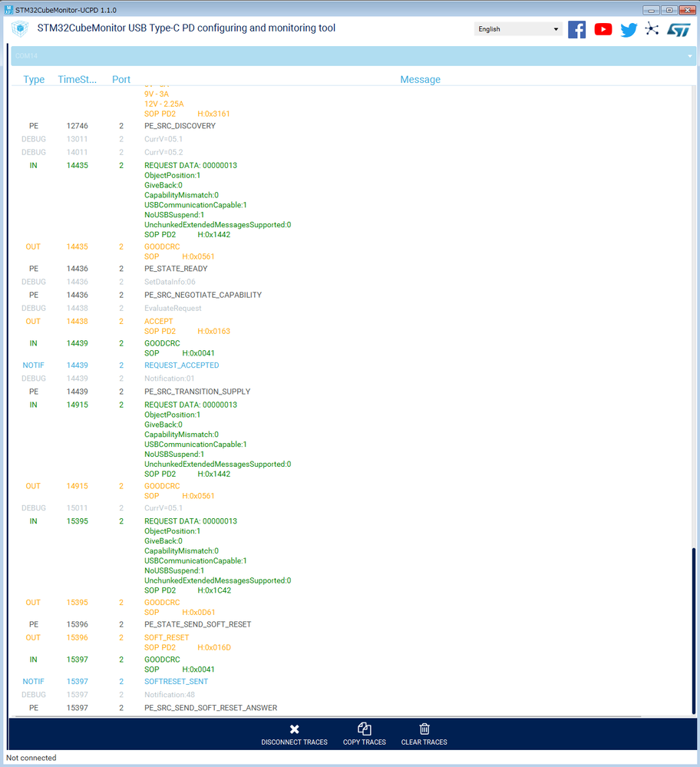Click the ST company logo

679,30
